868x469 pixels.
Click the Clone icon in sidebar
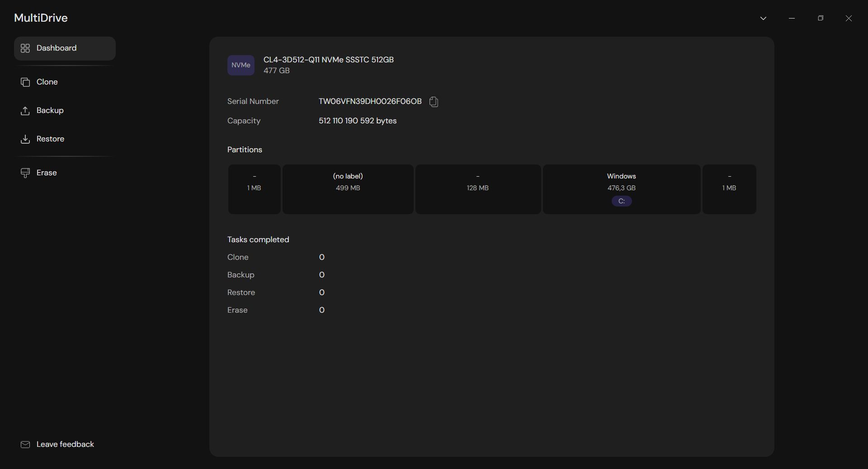coord(25,82)
